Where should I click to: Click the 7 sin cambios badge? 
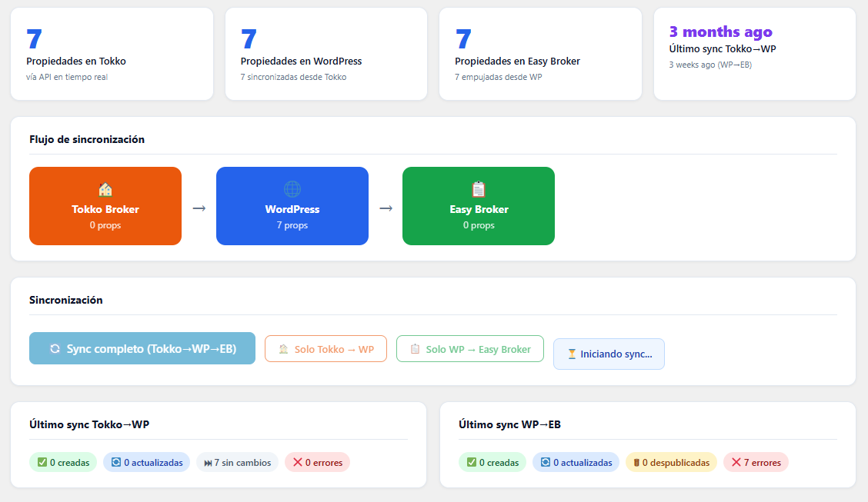pyautogui.click(x=238, y=462)
